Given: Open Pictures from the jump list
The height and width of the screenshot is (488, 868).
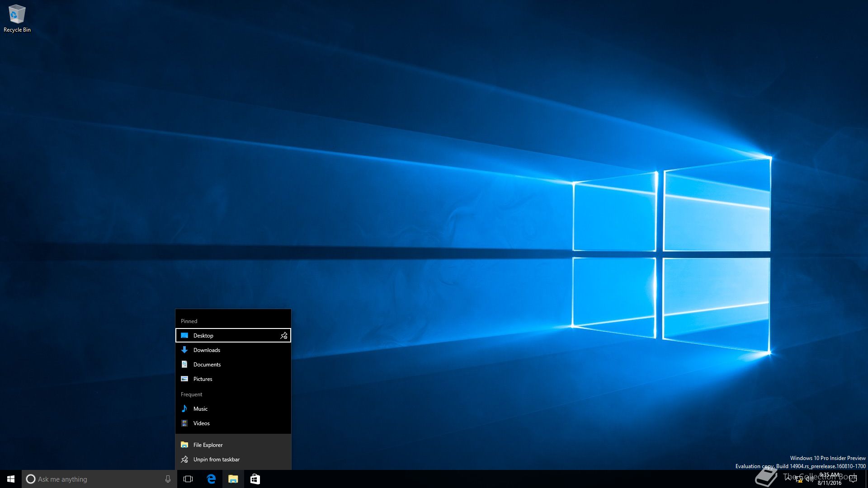Looking at the screenshot, I should click(x=233, y=379).
